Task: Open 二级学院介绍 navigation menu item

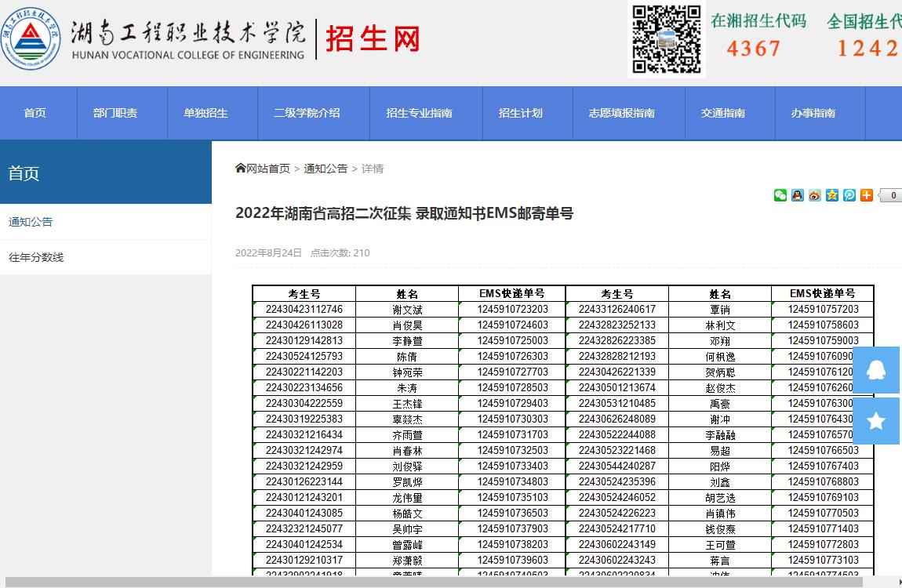Action: (x=307, y=113)
